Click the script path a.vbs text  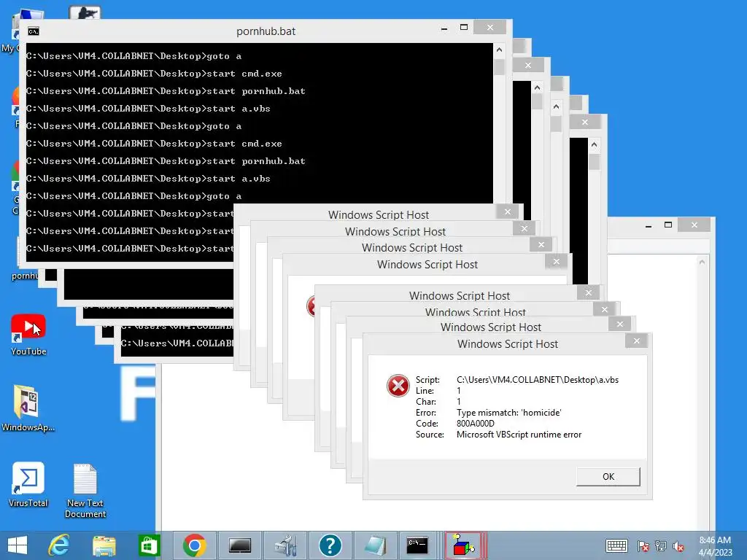click(538, 379)
